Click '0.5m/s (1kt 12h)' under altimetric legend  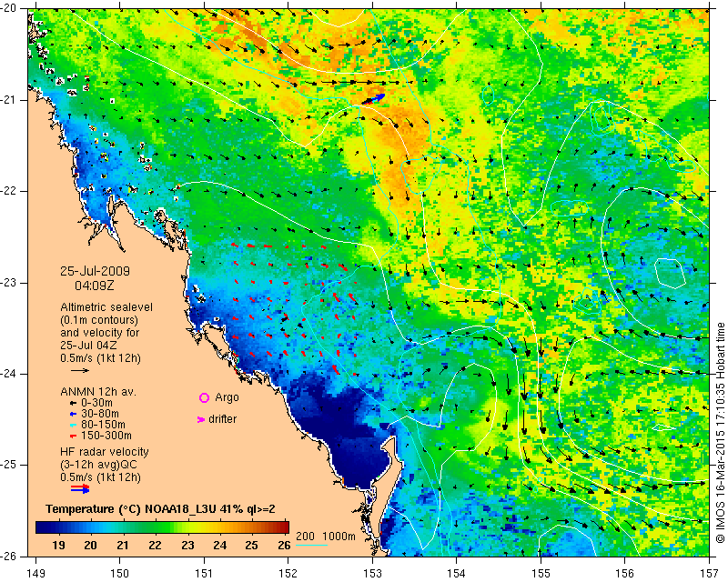tap(100, 357)
